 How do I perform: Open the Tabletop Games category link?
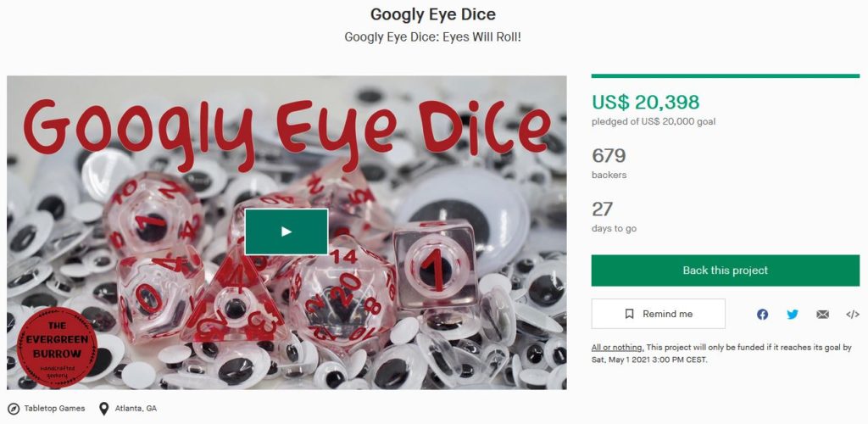(54, 409)
